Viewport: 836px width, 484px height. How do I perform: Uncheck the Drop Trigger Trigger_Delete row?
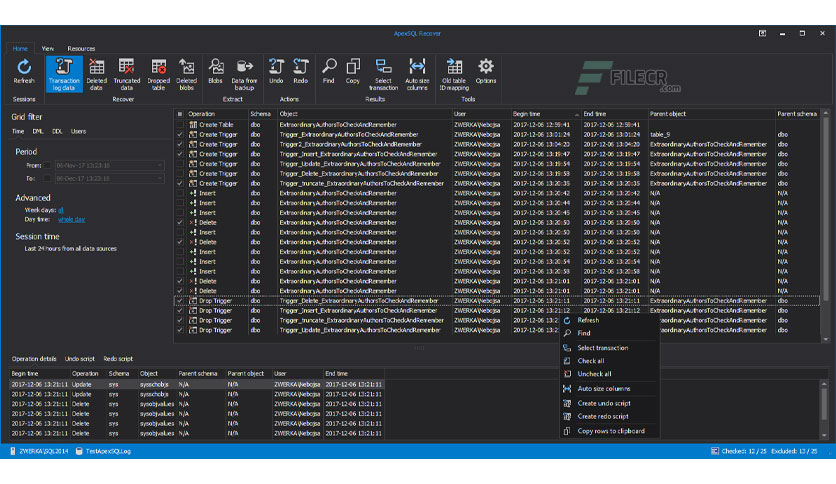coord(180,301)
